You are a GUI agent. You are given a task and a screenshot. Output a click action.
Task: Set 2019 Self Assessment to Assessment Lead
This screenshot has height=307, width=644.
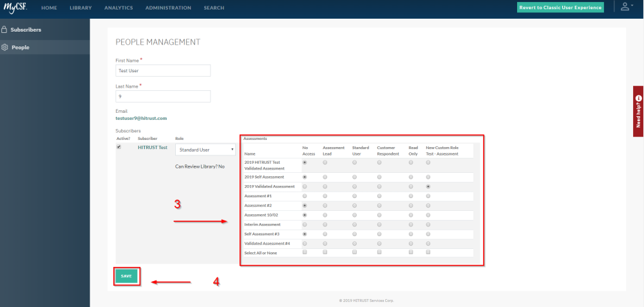[x=325, y=176]
